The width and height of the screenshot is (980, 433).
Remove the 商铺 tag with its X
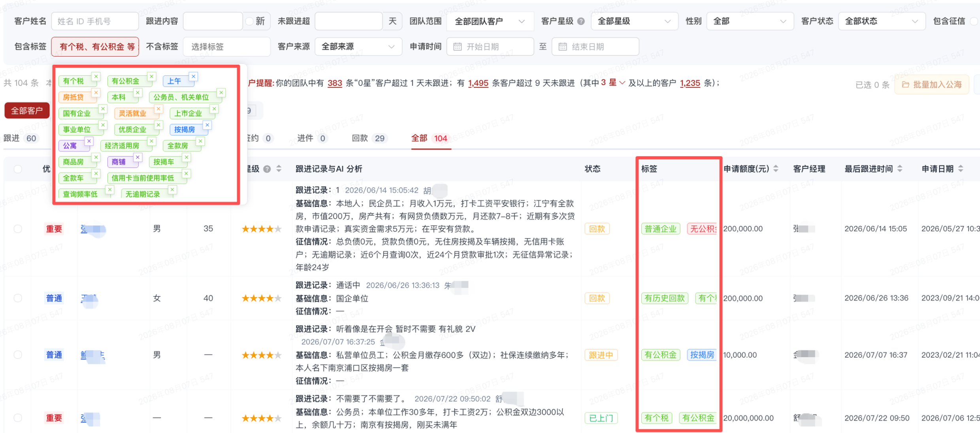tap(138, 157)
